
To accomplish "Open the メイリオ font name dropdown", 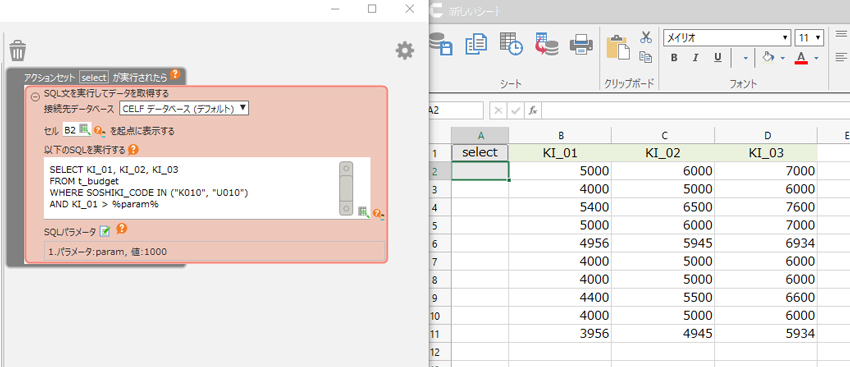I will [x=727, y=38].
